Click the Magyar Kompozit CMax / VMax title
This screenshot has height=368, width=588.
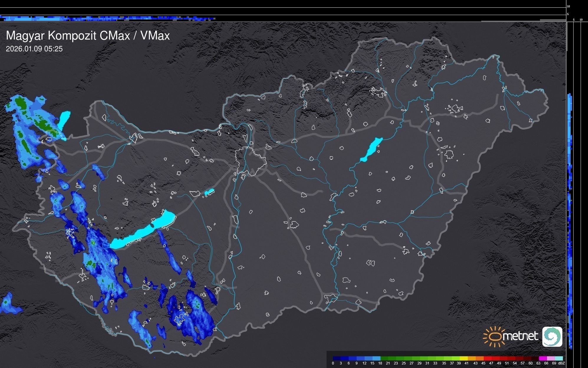click(x=88, y=36)
